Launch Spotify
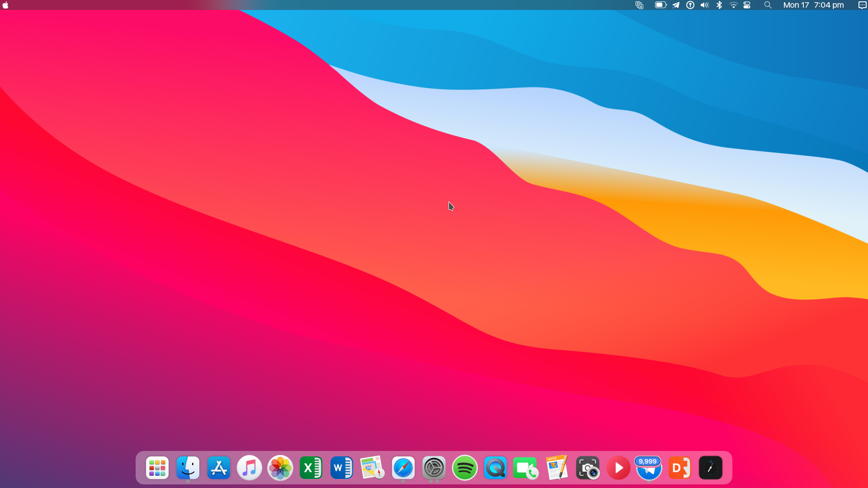The height and width of the screenshot is (488, 868). (465, 468)
